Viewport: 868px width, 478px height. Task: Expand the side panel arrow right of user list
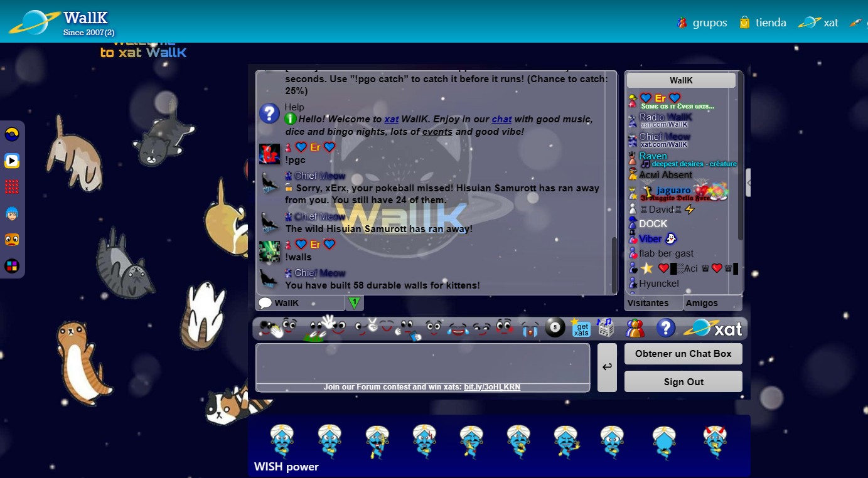point(748,183)
